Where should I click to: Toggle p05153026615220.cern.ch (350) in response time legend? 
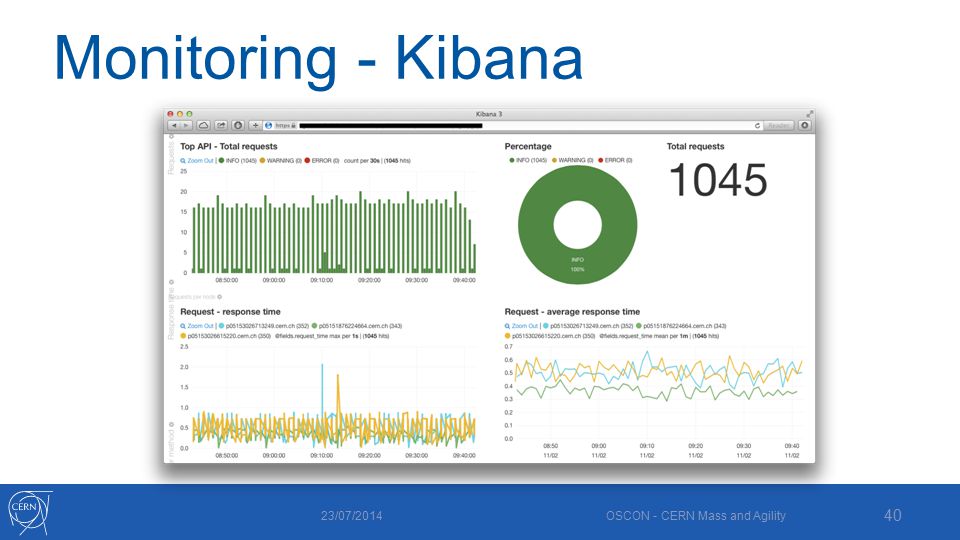(225, 336)
